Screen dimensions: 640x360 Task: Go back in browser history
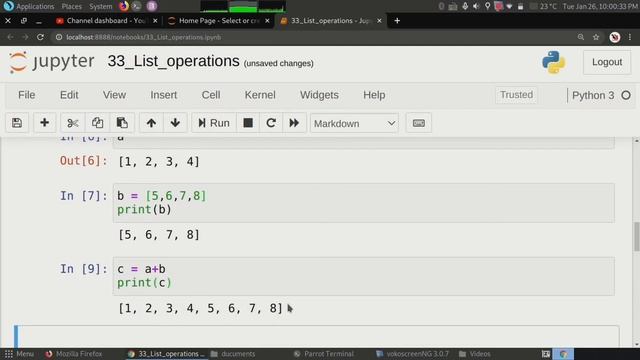pos(10,37)
